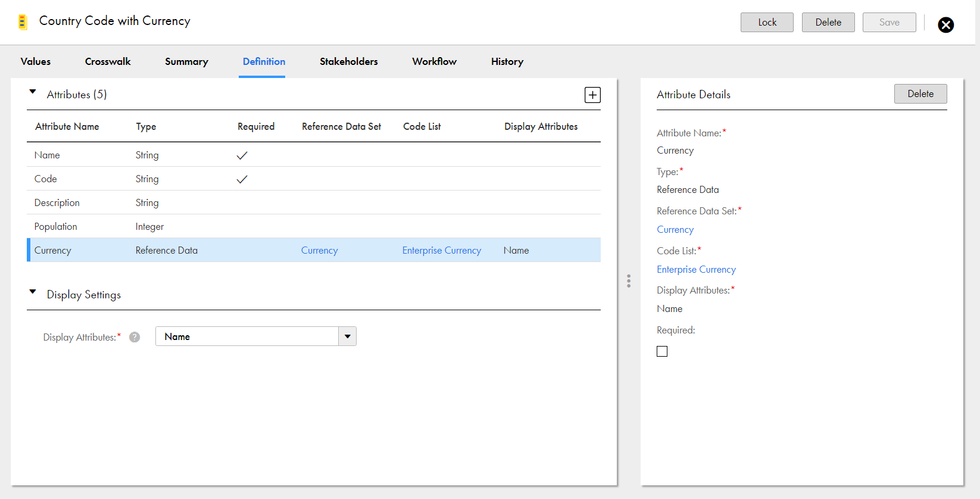Click the Reference Data Set column header
This screenshot has width=980, height=499.
point(341,126)
